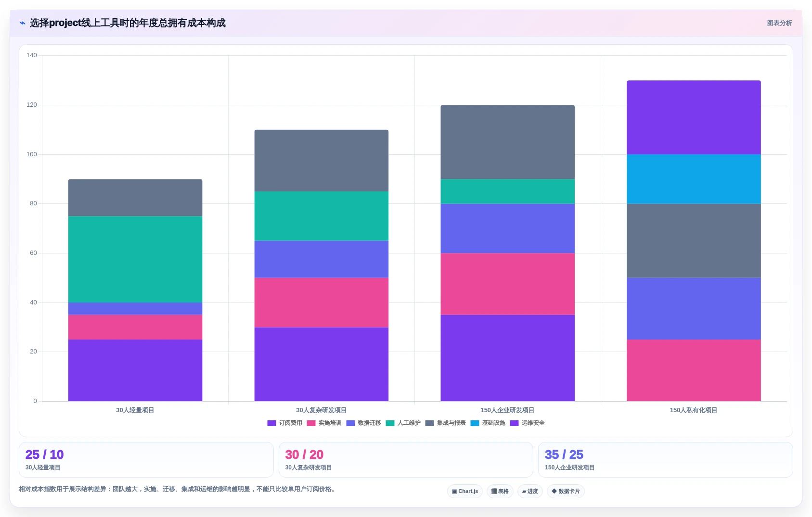Click the teal 人工维护 segment of 150人企业研发项目 bar
This screenshot has width=812, height=517.
coord(507,191)
